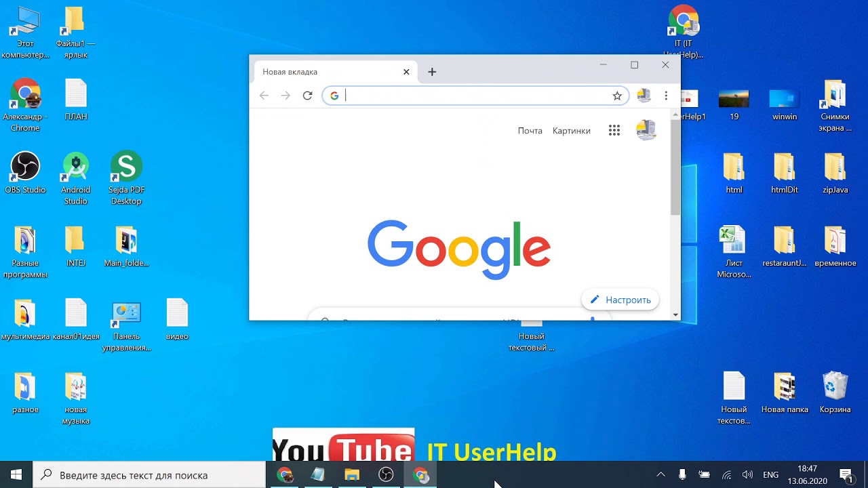Screen dimensions: 868x488
Task: Select the ПЛАН file on the desktop
Action: click(76, 100)
